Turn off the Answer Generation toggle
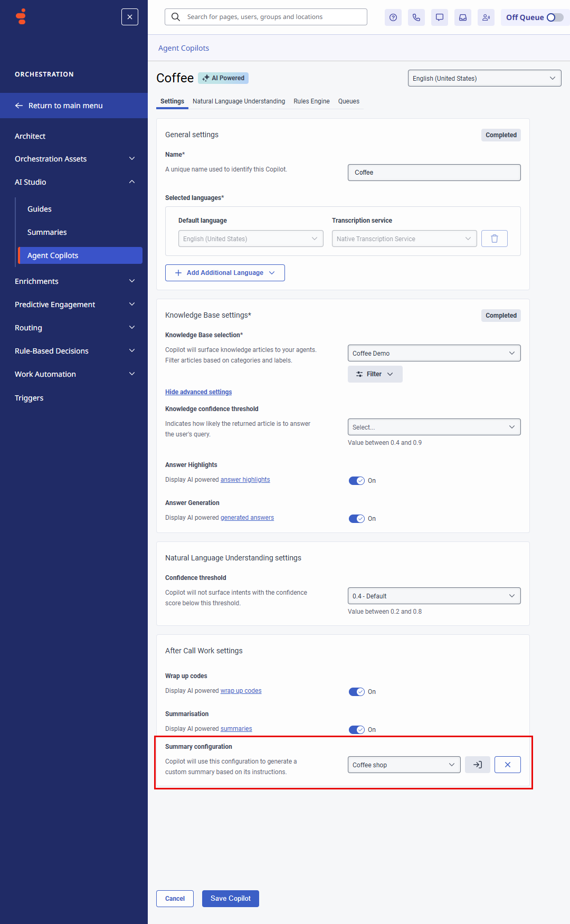The image size is (570, 924). (x=357, y=519)
